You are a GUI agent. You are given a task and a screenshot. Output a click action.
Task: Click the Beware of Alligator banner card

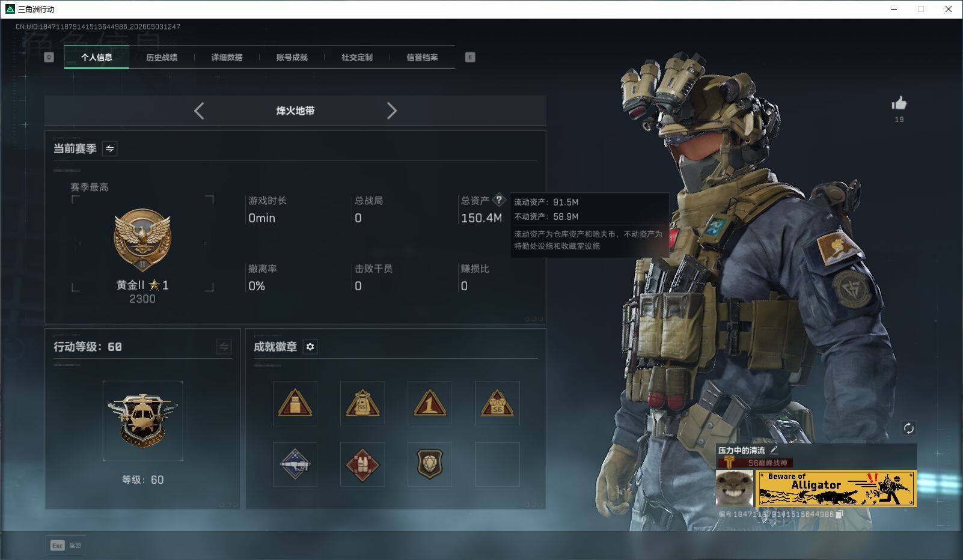[836, 488]
